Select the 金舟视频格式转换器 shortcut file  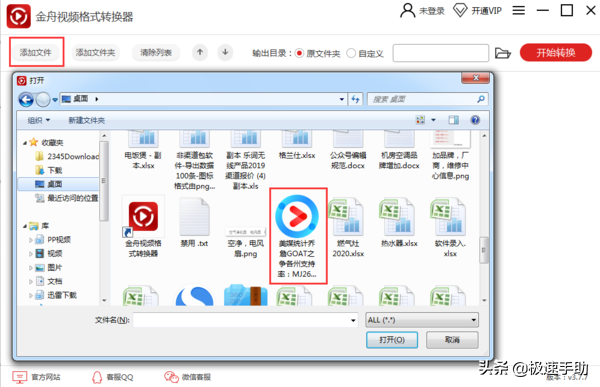pos(143,227)
